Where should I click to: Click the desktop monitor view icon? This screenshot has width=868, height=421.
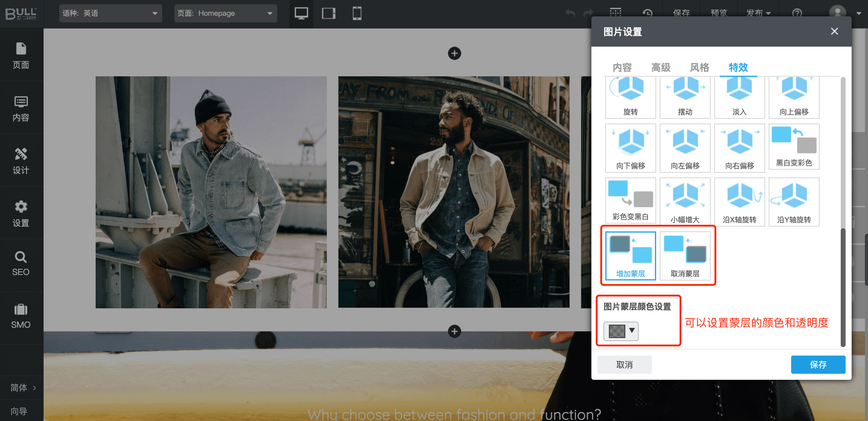(x=301, y=14)
